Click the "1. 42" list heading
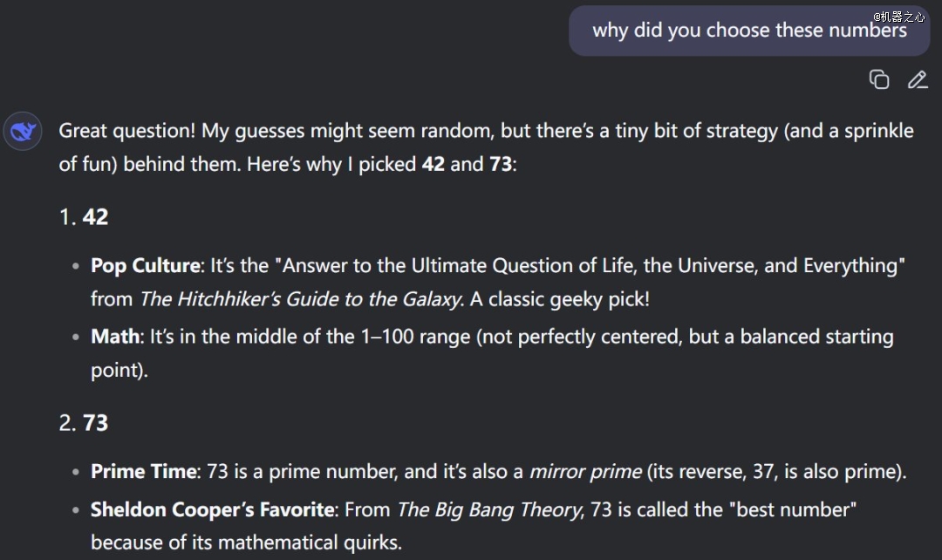The height and width of the screenshot is (560, 942). coord(84,217)
